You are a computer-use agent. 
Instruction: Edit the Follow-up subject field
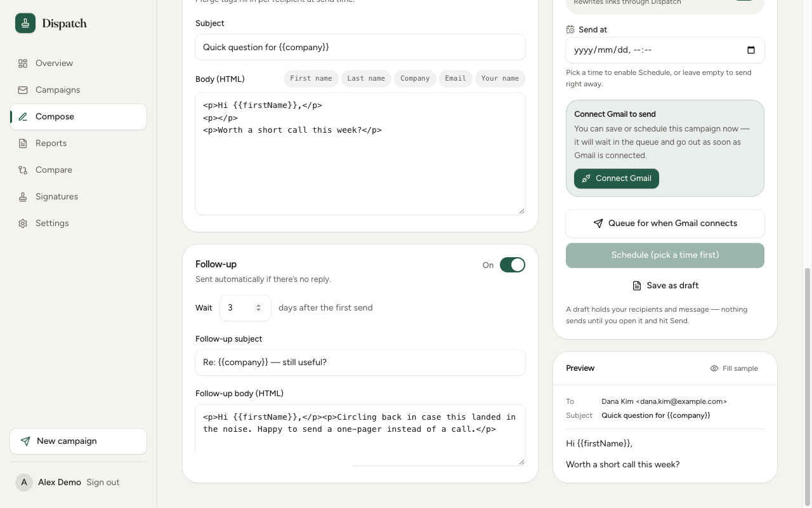(x=360, y=363)
